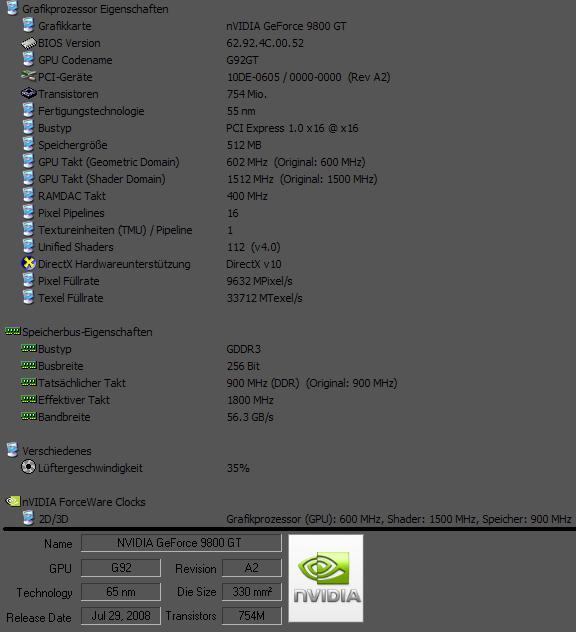Click the value 512 MB
Viewport: 576px width, 632px height.
click(244, 145)
